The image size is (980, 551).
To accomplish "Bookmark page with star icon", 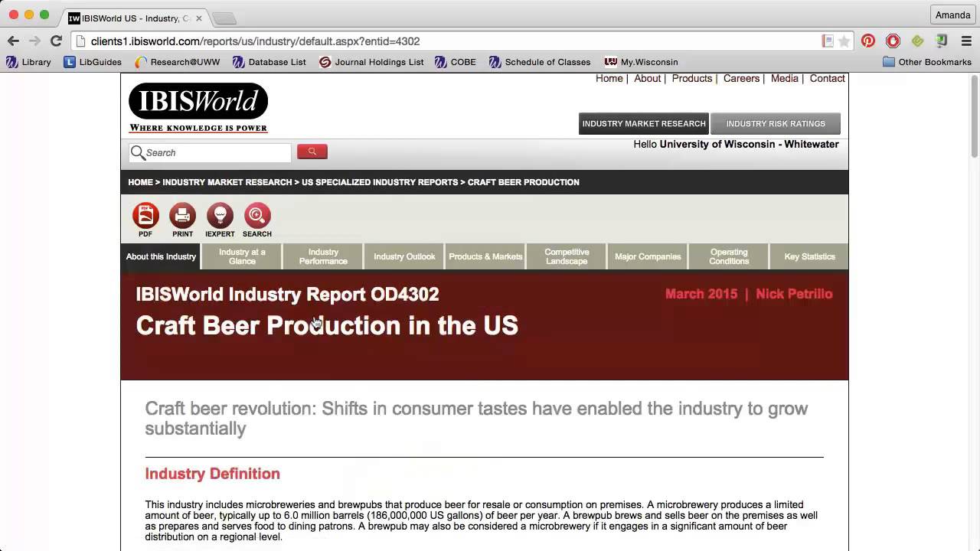I will point(844,41).
